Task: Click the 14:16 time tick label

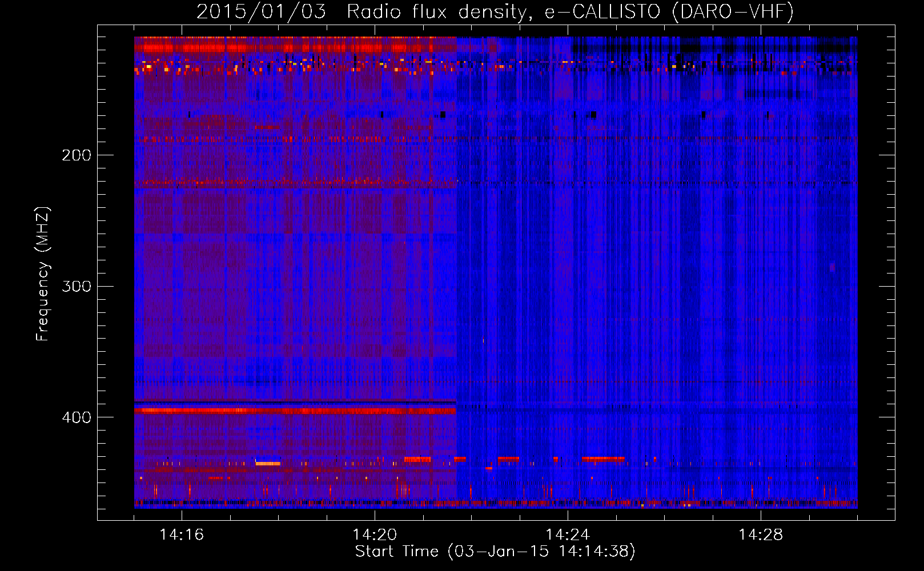Action: 182,535
